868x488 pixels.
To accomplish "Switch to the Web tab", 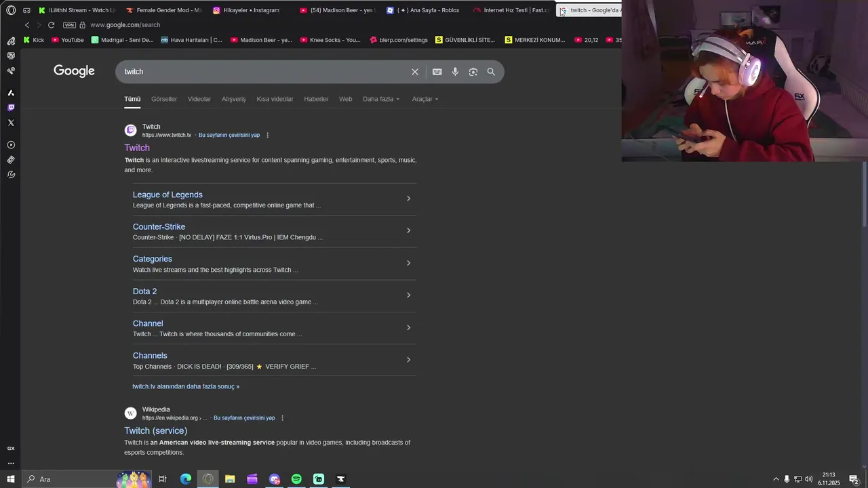I will pos(346,99).
